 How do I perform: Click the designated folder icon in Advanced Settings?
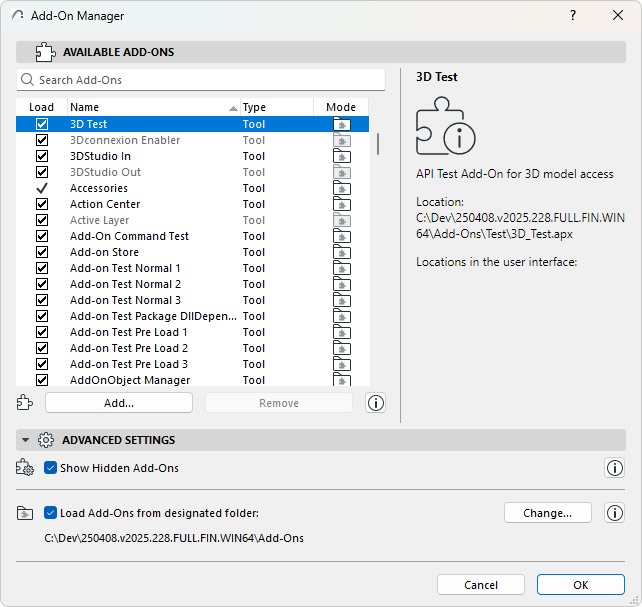(25, 512)
